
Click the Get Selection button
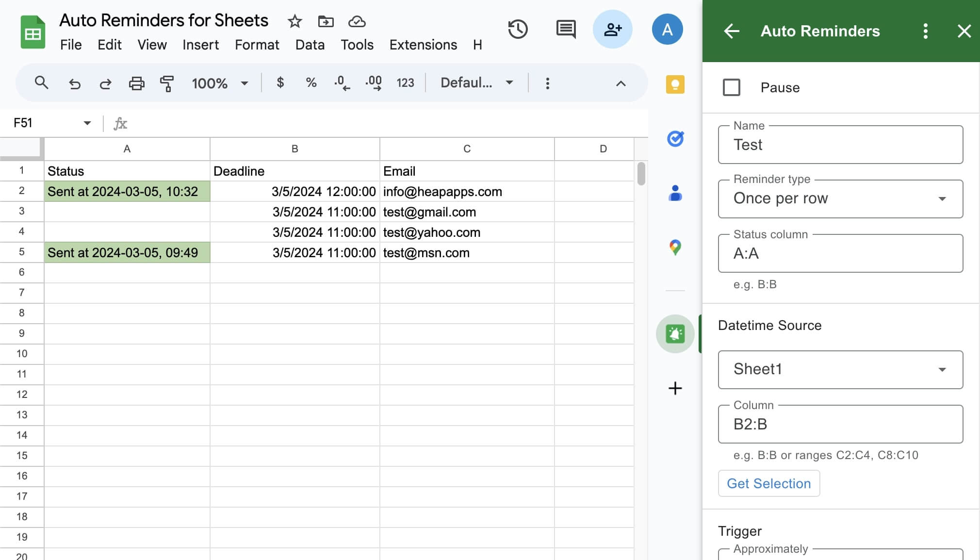(768, 483)
